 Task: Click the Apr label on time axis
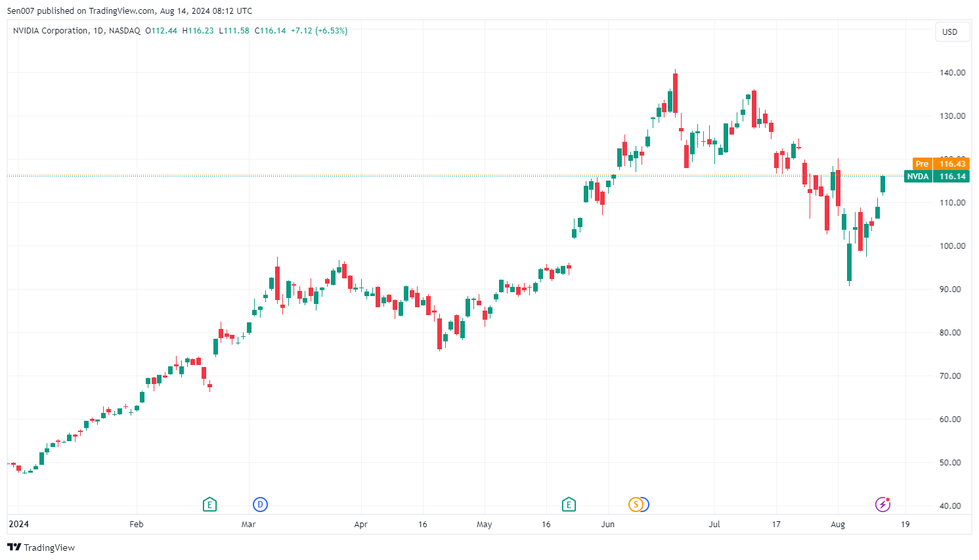(x=360, y=524)
